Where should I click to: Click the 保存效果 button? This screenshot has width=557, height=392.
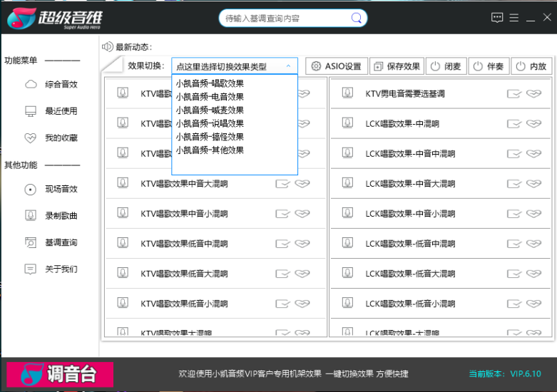pyautogui.click(x=397, y=66)
